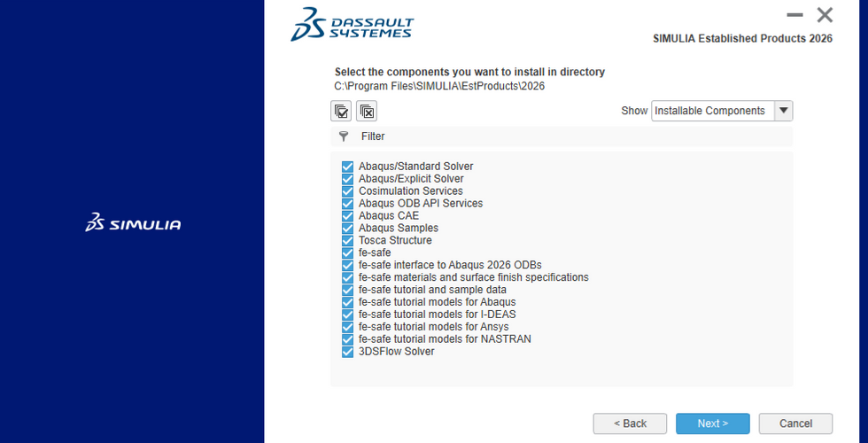The height and width of the screenshot is (443, 868).
Task: Click the SIMULIA Established Products 2026 title
Action: coord(743,39)
